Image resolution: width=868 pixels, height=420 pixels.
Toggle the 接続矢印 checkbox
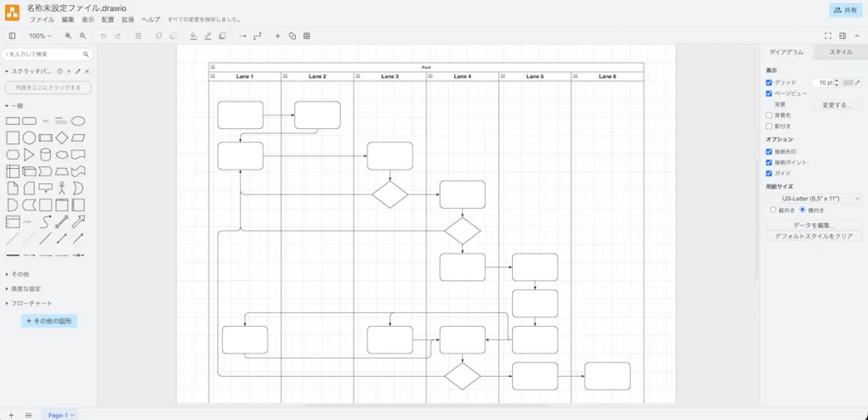[x=769, y=151]
